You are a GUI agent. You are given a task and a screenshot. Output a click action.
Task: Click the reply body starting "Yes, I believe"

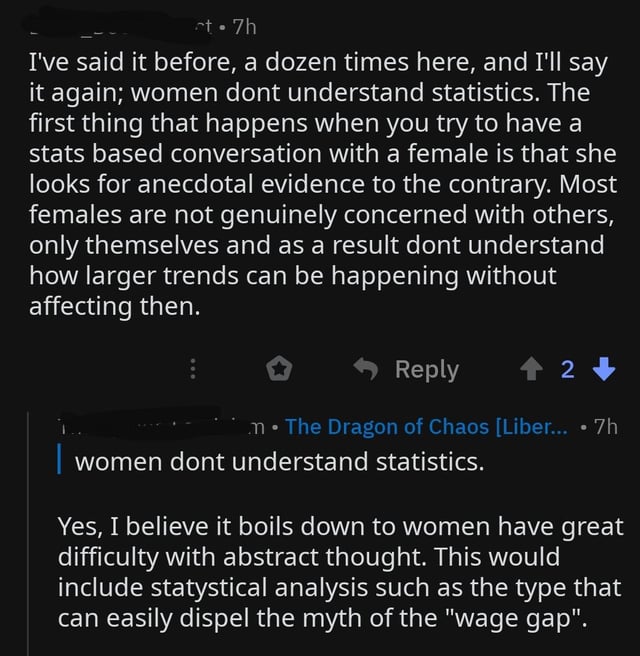point(340,572)
